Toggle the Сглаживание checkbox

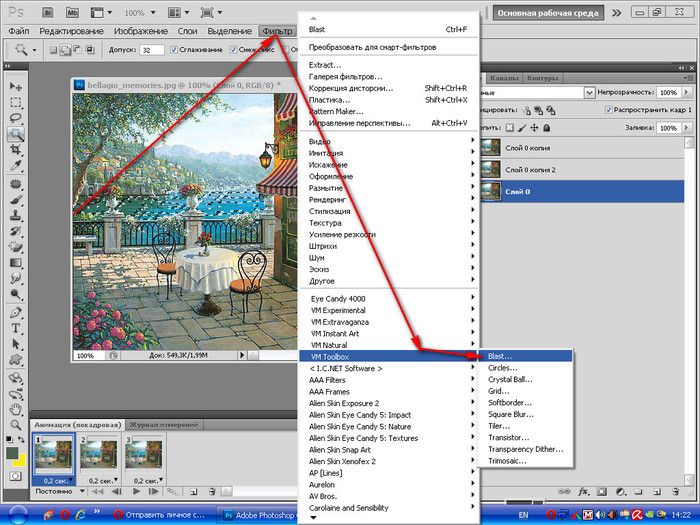point(174,50)
